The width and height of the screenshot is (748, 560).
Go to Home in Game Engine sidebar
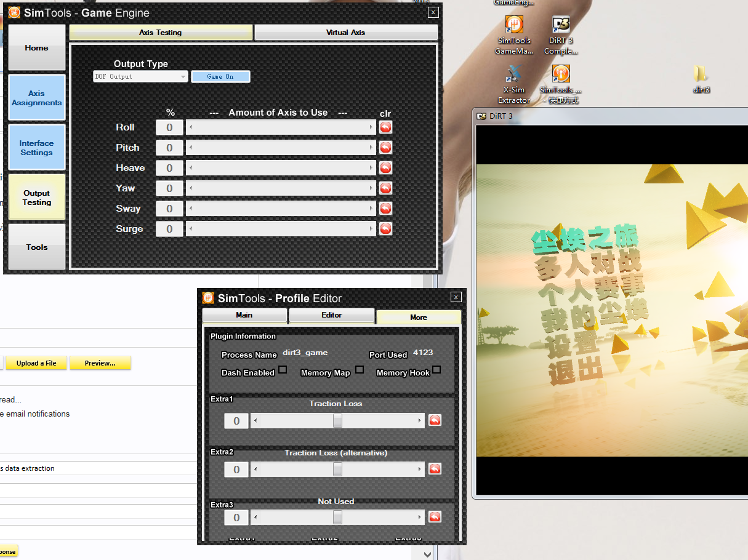pyautogui.click(x=37, y=48)
